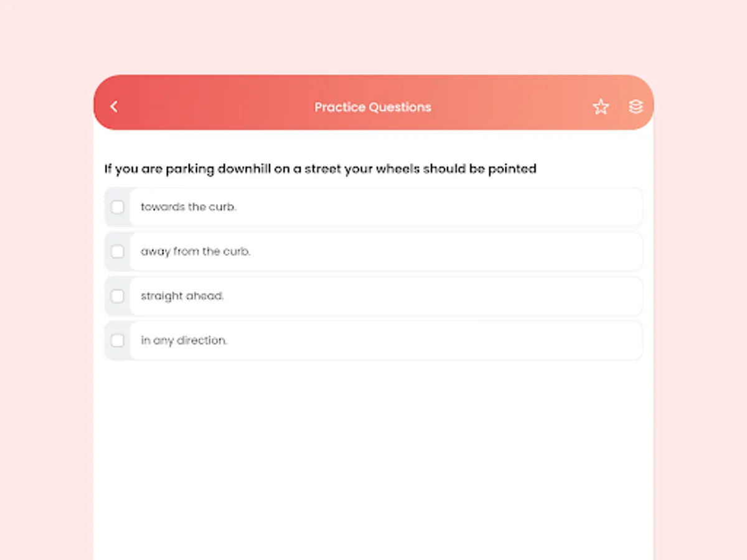
Task: Select the answer text 'towards the curb.'
Action: coord(189,207)
